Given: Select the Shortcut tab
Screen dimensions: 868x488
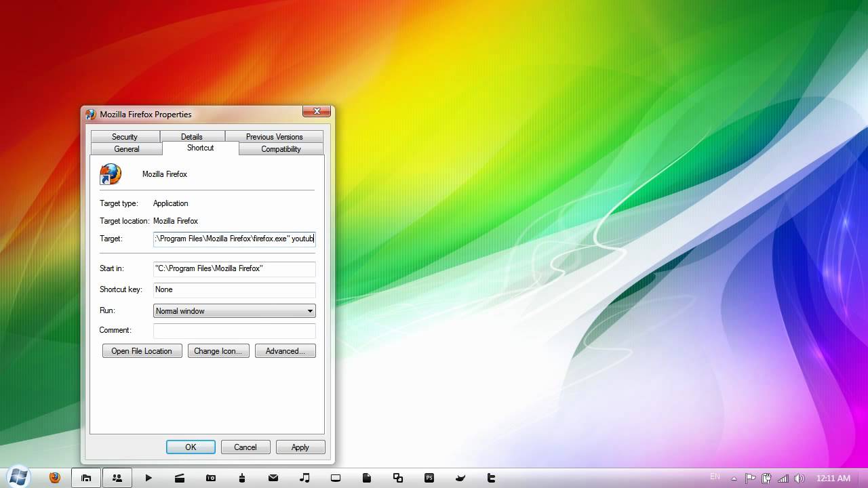Looking at the screenshot, I should (201, 148).
